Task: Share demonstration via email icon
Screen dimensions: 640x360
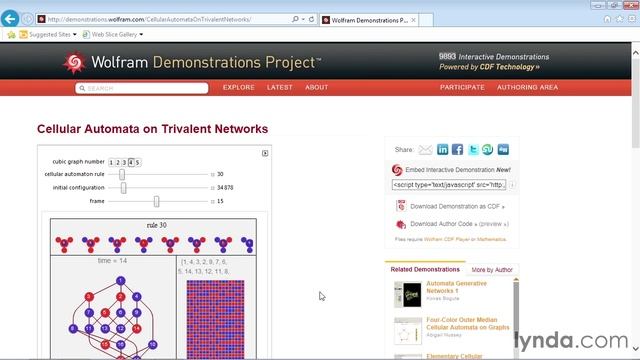Action: (425, 150)
